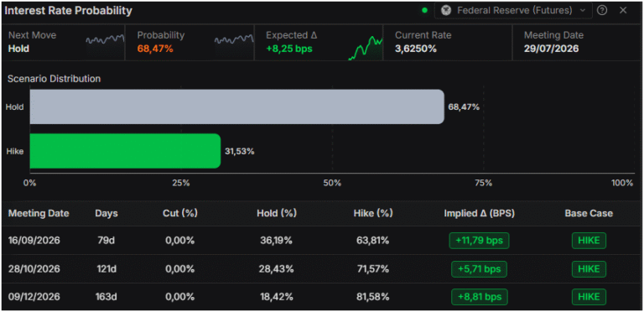Screen dimensions: 644x312
Task: Click the Cut (%) column header
Action: point(179,214)
